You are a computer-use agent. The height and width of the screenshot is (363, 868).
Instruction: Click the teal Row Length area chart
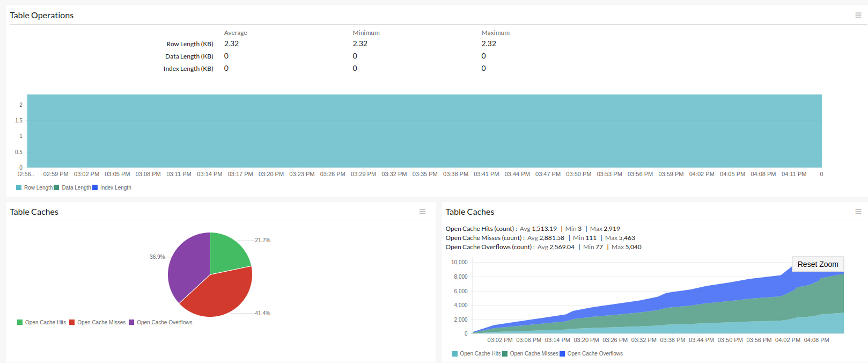point(424,131)
